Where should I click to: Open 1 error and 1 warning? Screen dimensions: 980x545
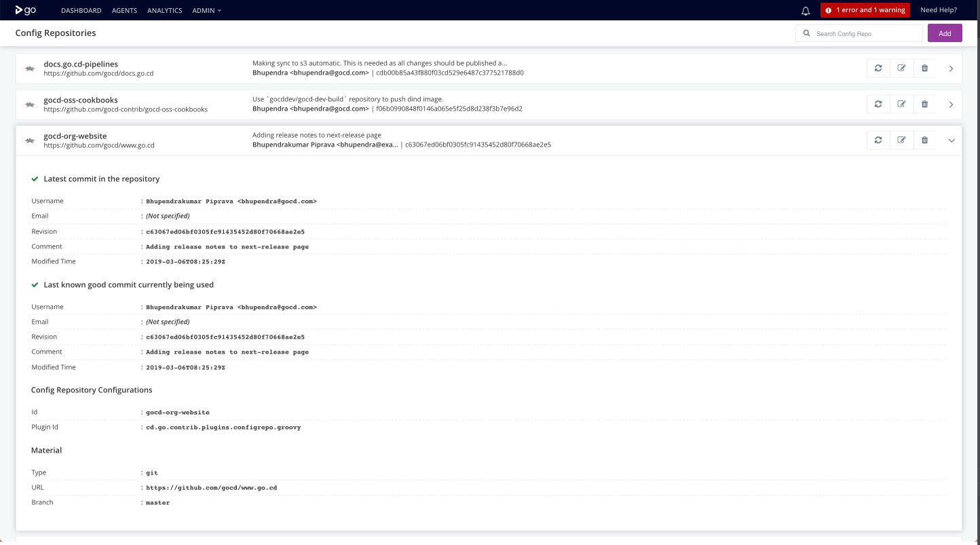click(865, 10)
